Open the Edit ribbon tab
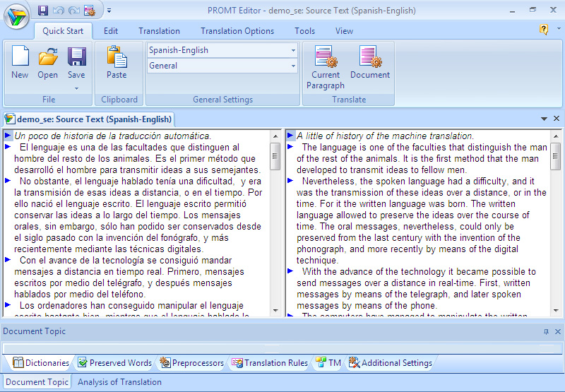Image resolution: width=565 pixels, height=392 pixels. 111,31
